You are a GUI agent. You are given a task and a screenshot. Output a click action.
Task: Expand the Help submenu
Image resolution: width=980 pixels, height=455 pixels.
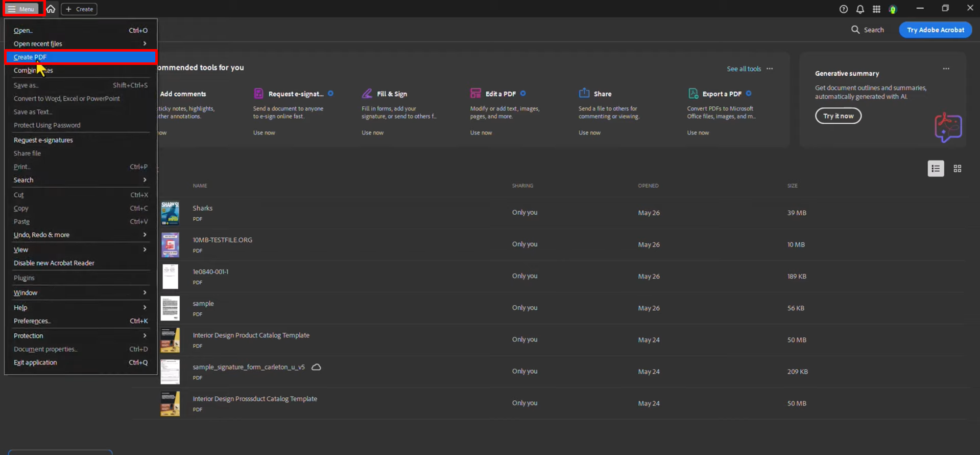80,307
